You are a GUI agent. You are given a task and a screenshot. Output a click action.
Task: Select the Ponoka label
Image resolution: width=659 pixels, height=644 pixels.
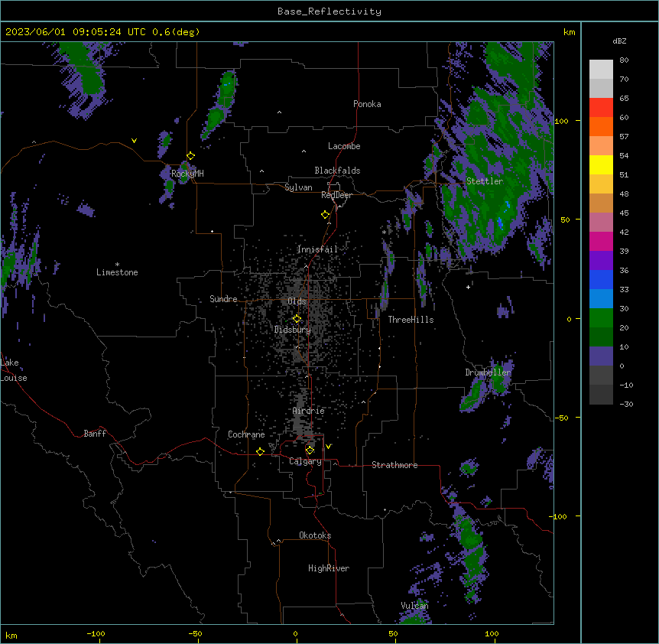(367, 104)
